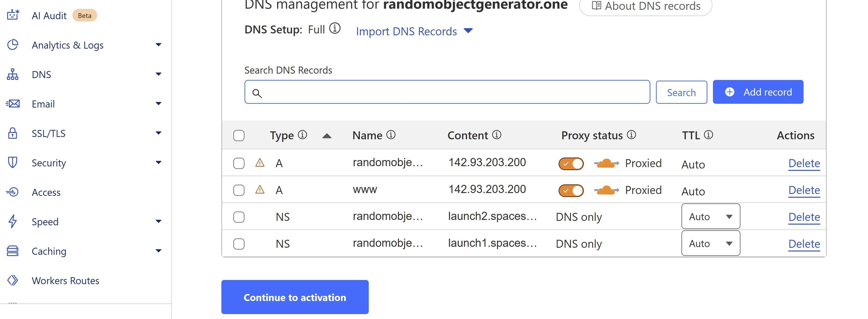This screenshot has height=319, width=868.
Task: Delete the randomobje… A record
Action: tap(804, 163)
